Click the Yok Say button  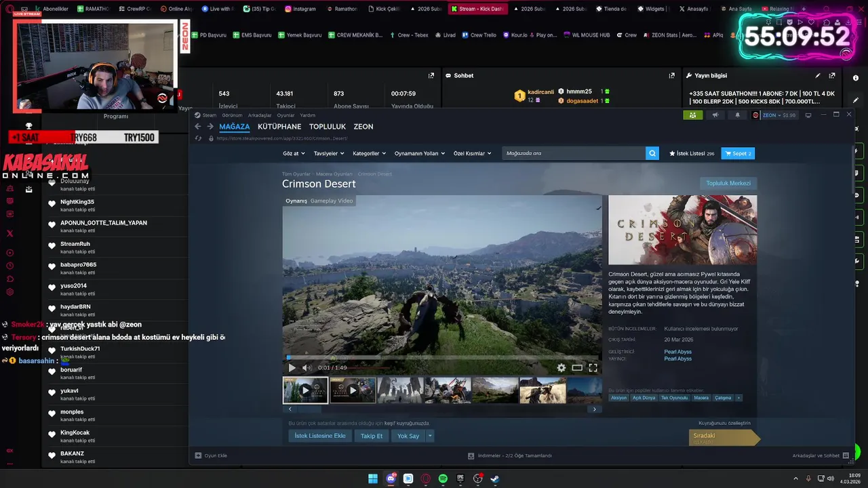pos(408,436)
